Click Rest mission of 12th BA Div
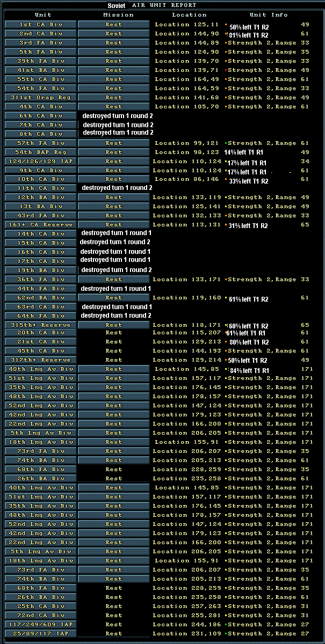325x644 pixels. [x=114, y=197]
